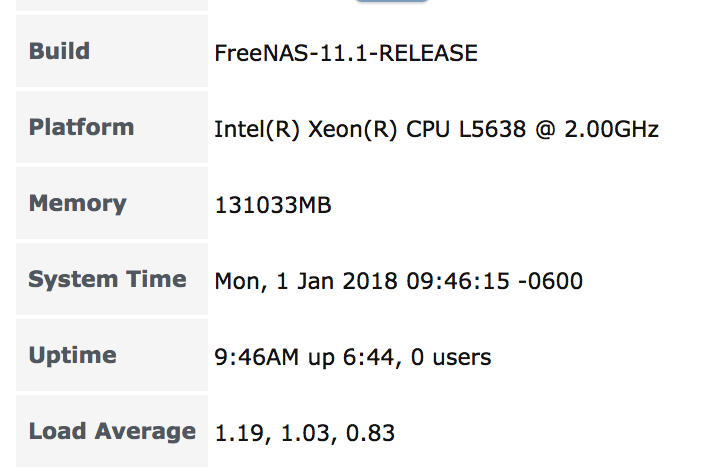Click the Platform label cell
This screenshot has height=474, width=702.
pos(112,127)
